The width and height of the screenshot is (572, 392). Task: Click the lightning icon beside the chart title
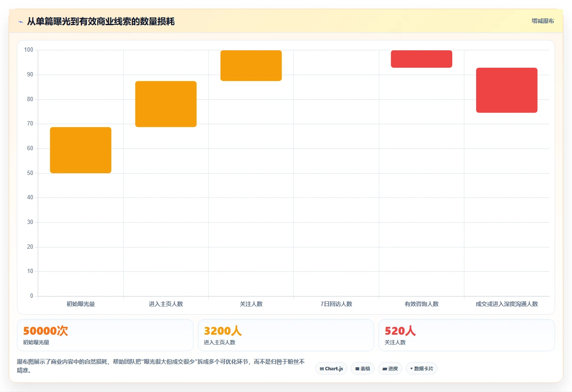(20, 22)
